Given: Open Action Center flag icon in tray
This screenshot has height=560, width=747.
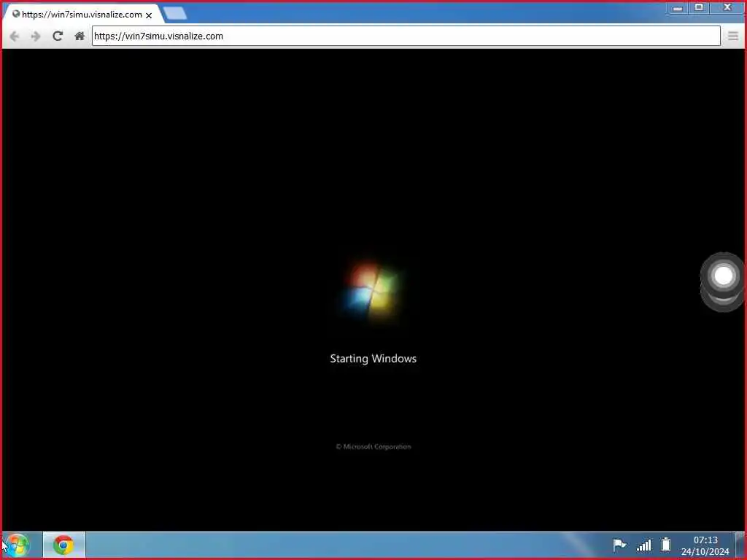Looking at the screenshot, I should pos(619,545).
